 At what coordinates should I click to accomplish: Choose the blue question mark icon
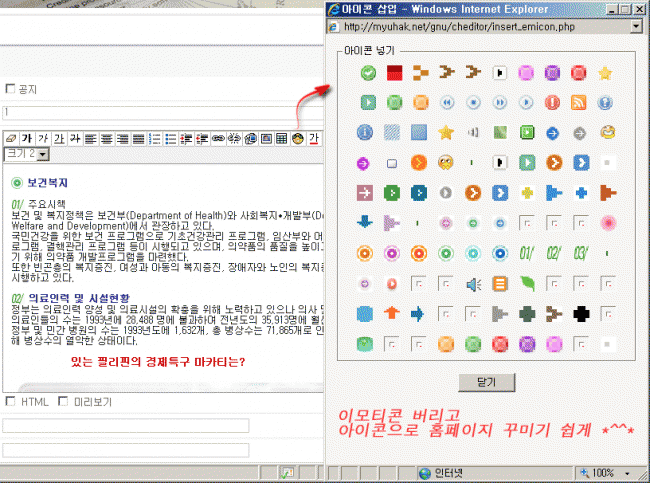605,102
